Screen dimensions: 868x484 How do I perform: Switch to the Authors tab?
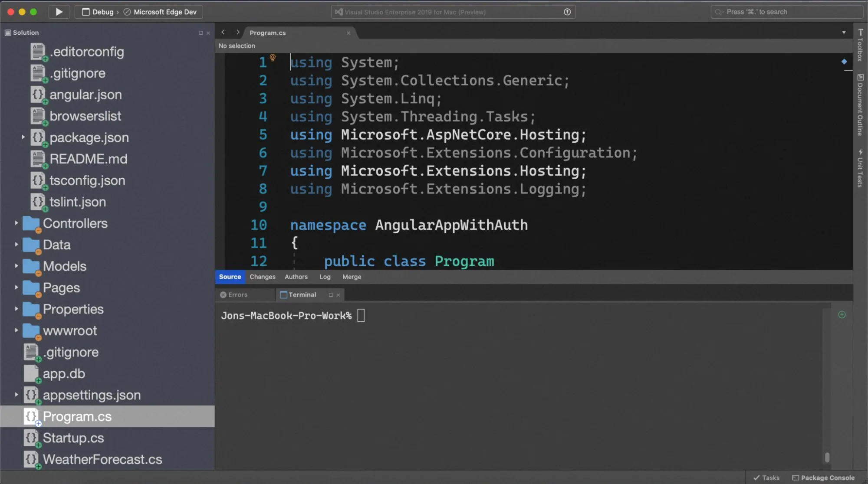coord(296,277)
